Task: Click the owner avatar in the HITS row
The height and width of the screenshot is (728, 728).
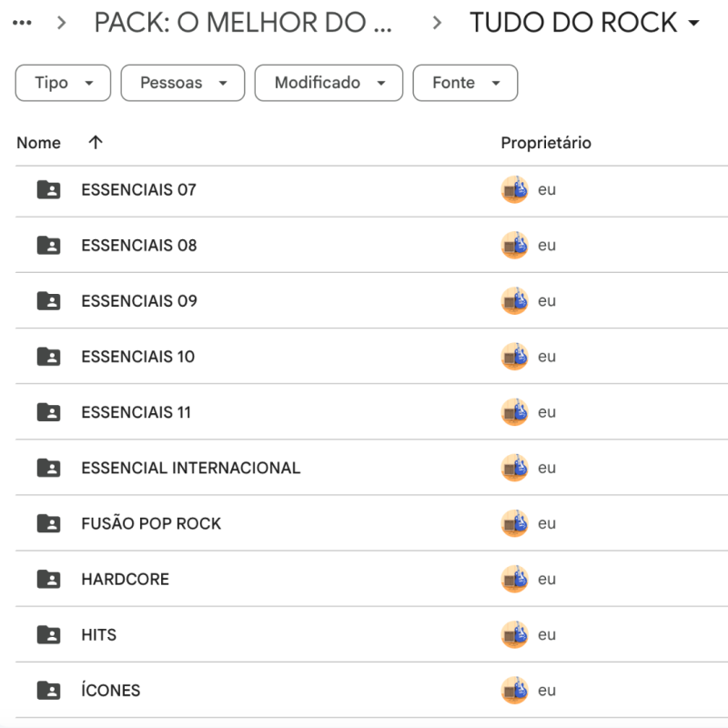Action: click(514, 634)
